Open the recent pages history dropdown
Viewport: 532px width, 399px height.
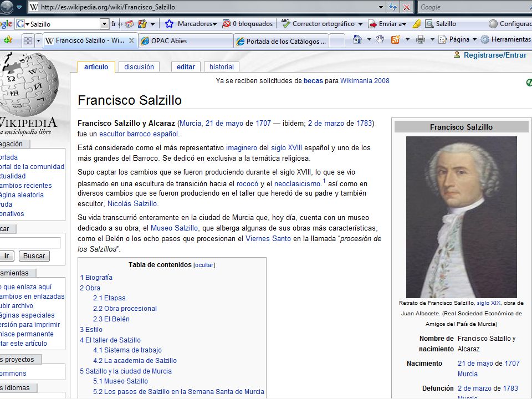(x=19, y=7)
